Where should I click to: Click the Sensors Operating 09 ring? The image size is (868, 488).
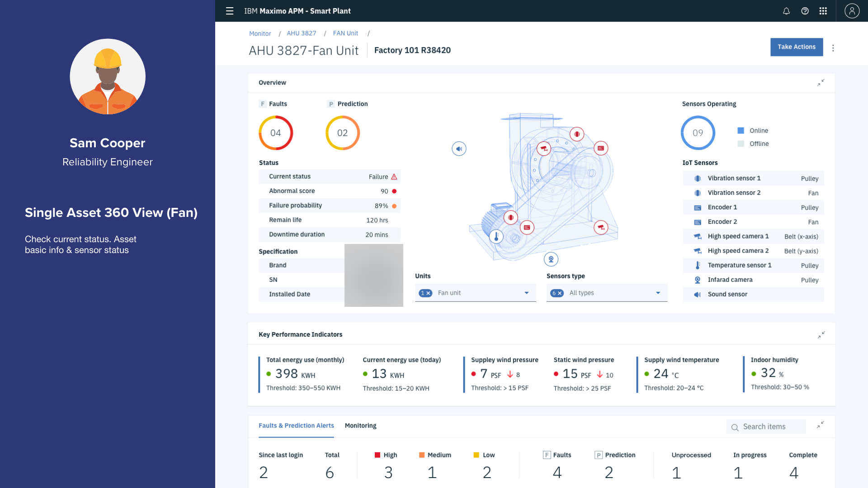tap(698, 133)
